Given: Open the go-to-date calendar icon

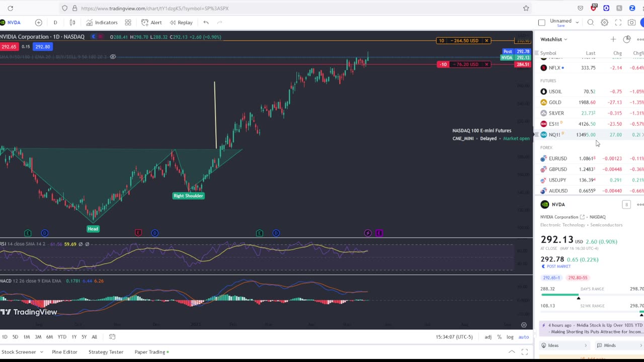Looking at the screenshot, I should click(112, 337).
